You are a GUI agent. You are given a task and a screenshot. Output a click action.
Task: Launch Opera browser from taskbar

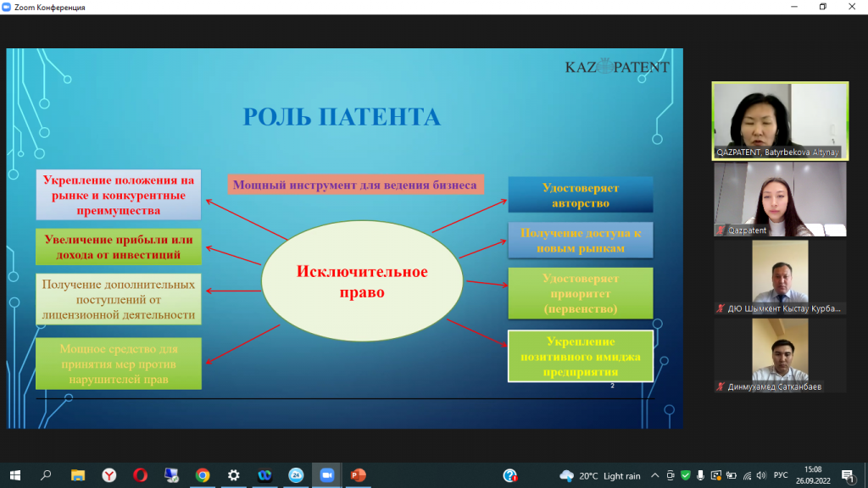(140, 475)
